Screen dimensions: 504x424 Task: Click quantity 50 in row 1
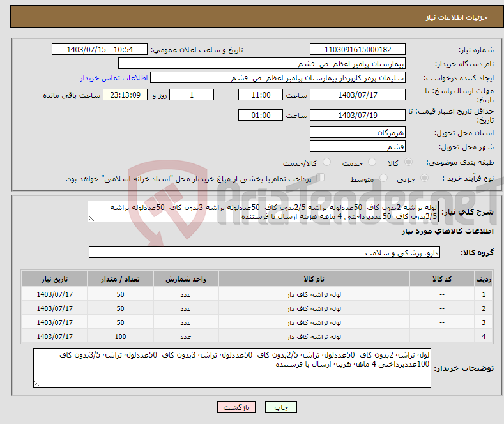[120, 294]
